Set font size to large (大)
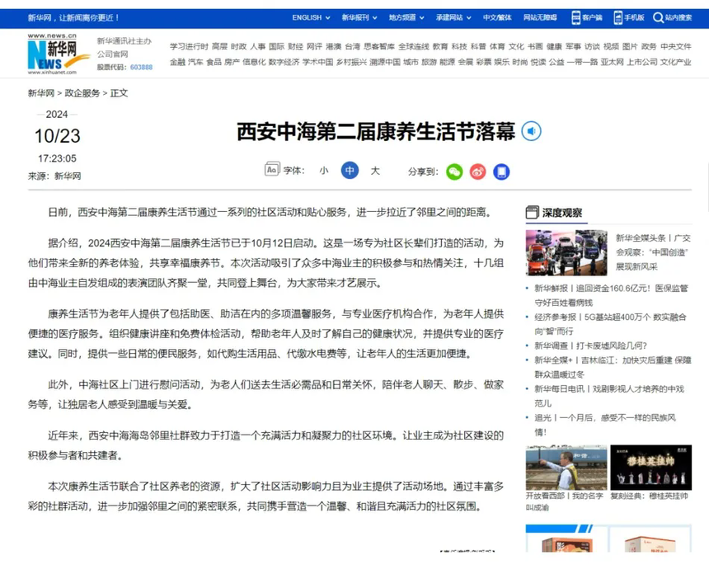Viewport: 709px width, 588px height. (375, 171)
